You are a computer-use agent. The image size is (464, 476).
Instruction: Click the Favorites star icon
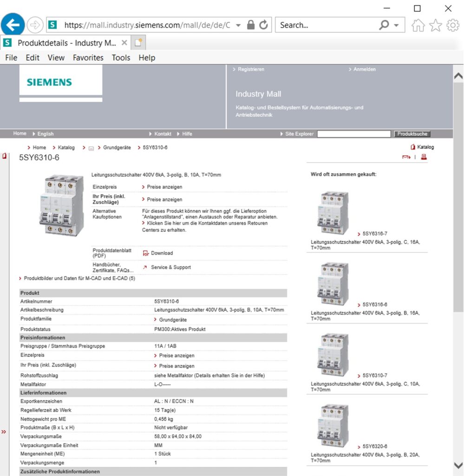tap(435, 26)
